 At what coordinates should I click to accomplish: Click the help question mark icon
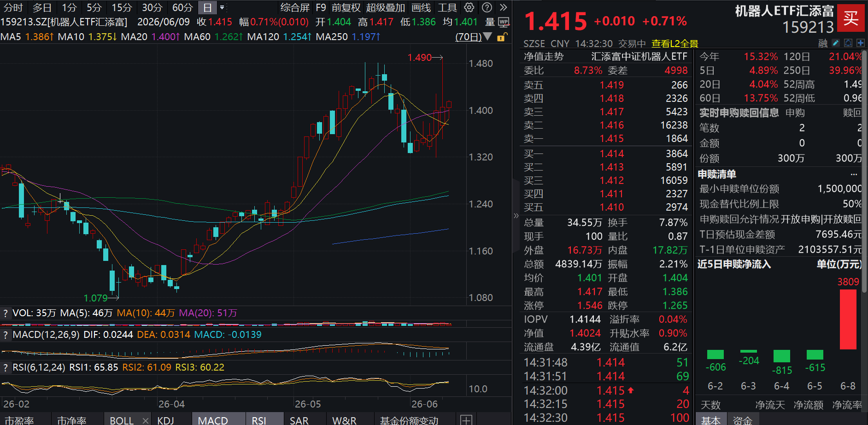tap(487, 7)
